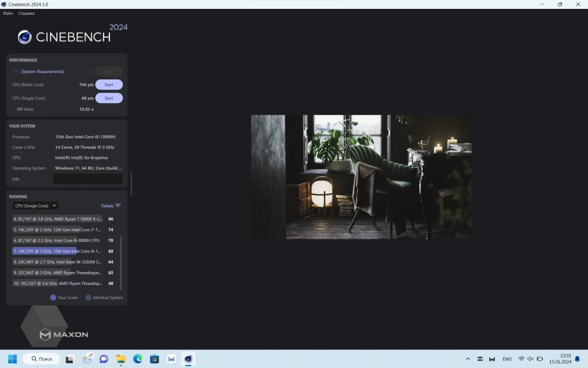This screenshot has height=368, width=588.
Task: Open the Справка menu
Action: 26,13
